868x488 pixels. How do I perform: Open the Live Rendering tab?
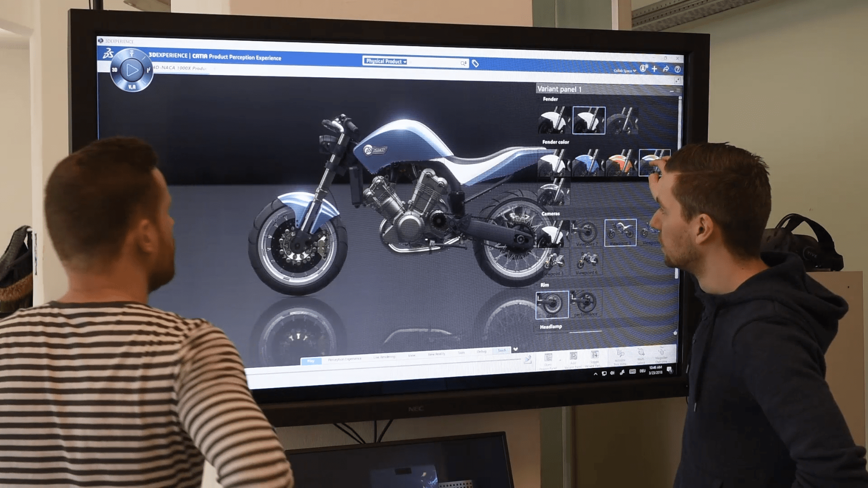(x=384, y=357)
